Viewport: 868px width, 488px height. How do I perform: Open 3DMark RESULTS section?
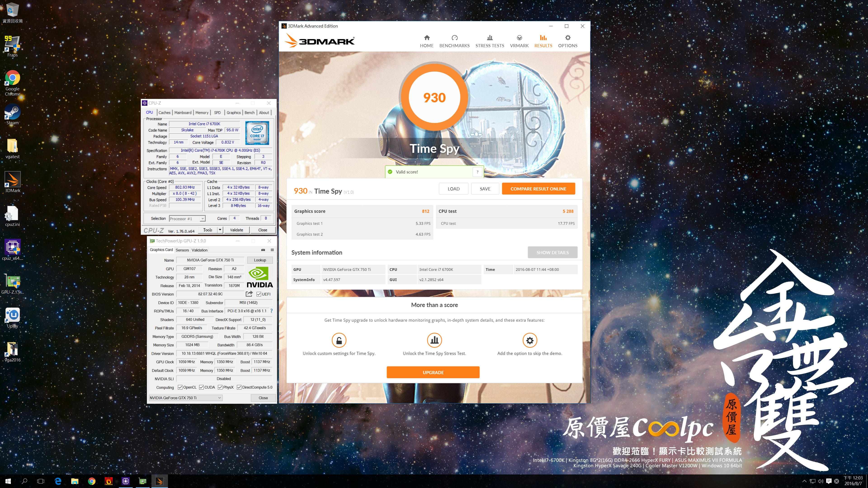click(543, 41)
